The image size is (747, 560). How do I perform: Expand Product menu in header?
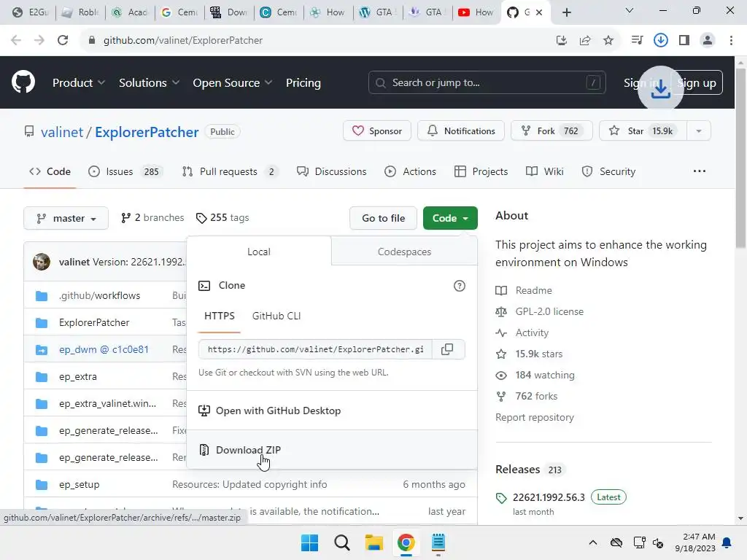[79, 83]
